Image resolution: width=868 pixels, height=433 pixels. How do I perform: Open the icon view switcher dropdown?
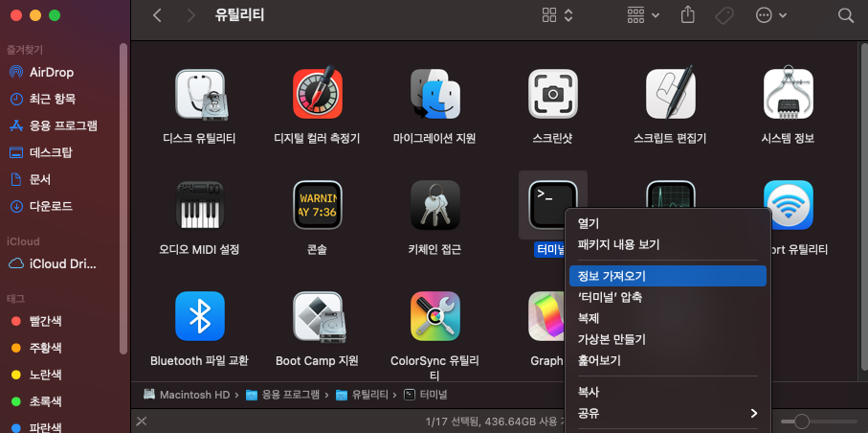coord(557,15)
